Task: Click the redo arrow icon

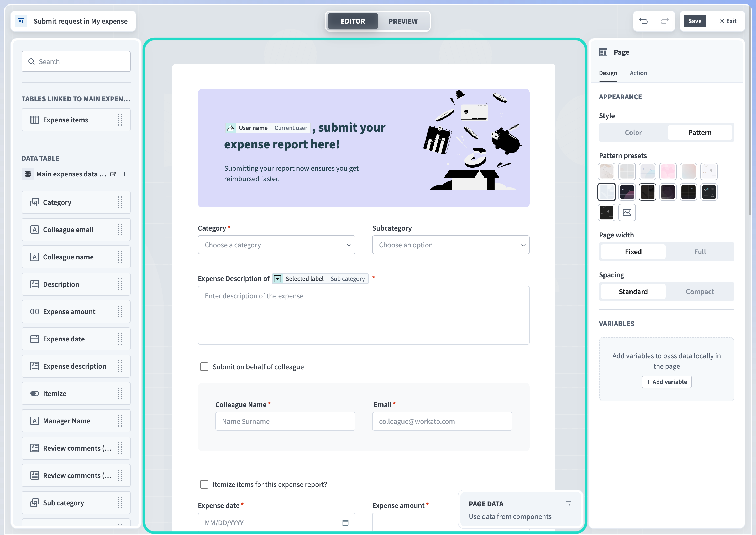Action: 664,21
